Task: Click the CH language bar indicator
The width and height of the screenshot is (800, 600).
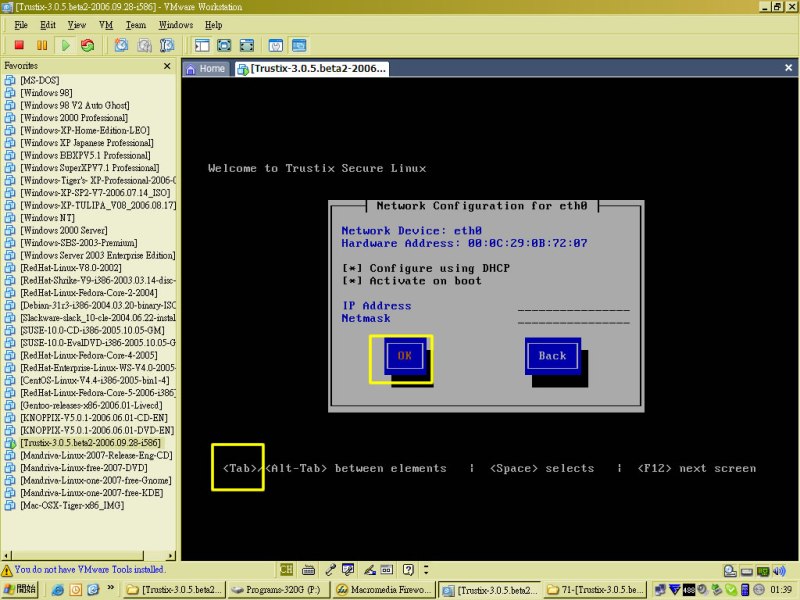Action: coord(286,569)
